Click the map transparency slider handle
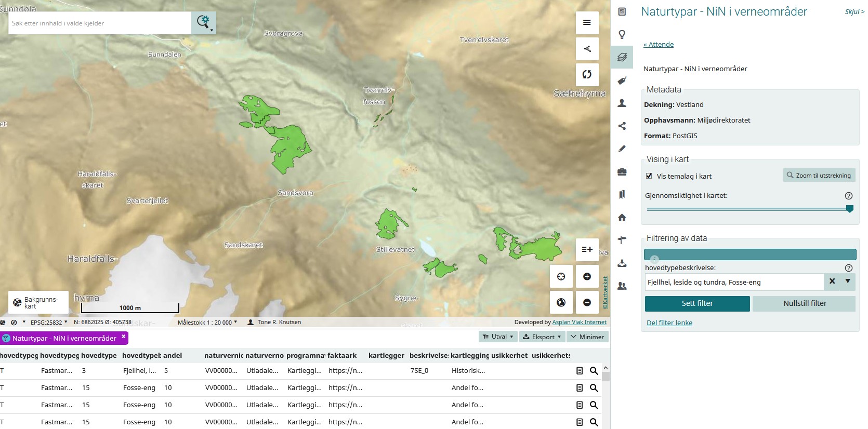Screen dimensions: 868x429 point(850,209)
